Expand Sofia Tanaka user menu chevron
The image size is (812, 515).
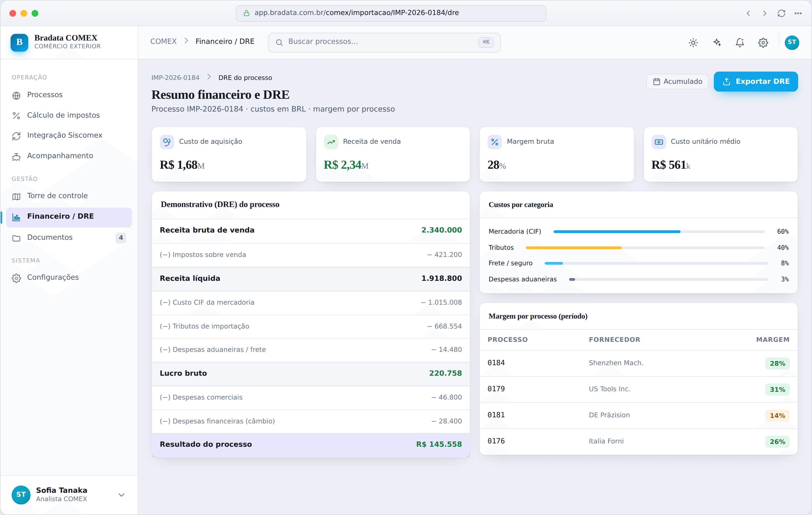(x=121, y=494)
